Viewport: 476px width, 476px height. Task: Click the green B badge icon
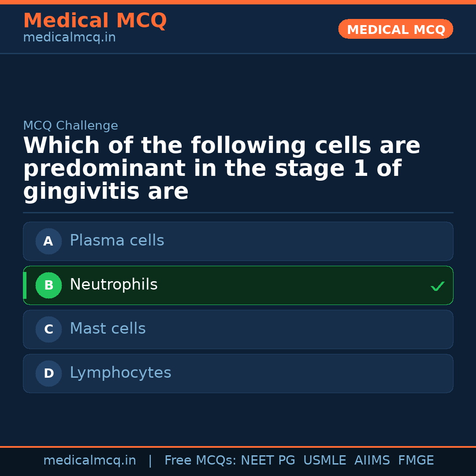pyautogui.click(x=48, y=285)
